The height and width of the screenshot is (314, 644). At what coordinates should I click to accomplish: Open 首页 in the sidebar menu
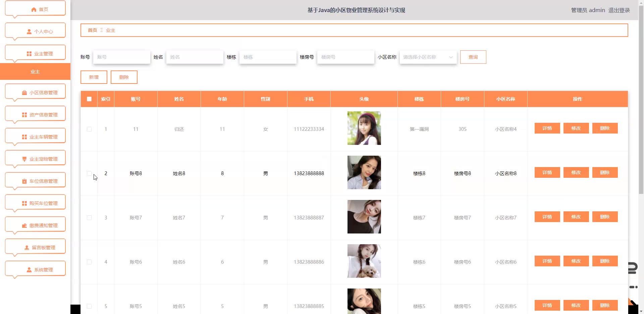tap(35, 9)
